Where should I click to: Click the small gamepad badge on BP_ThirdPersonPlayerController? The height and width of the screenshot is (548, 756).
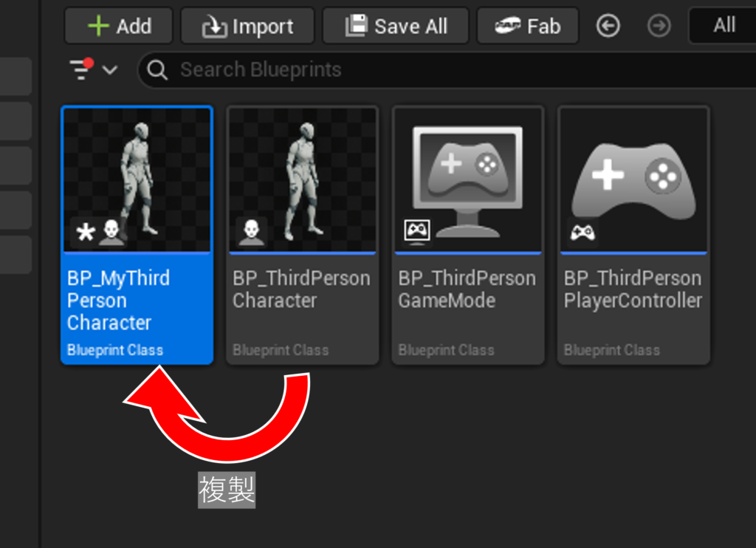pos(583,233)
